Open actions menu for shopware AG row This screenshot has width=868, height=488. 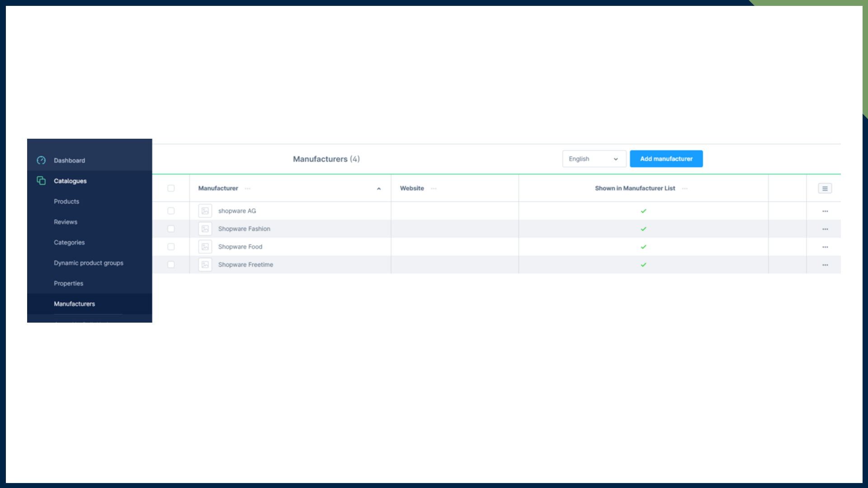pos(825,211)
